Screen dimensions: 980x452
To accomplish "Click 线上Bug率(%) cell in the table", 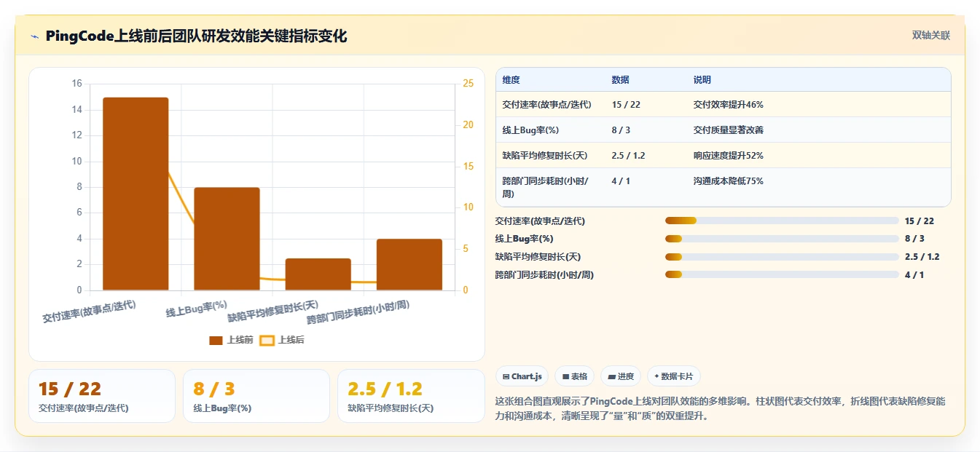I will [x=530, y=130].
